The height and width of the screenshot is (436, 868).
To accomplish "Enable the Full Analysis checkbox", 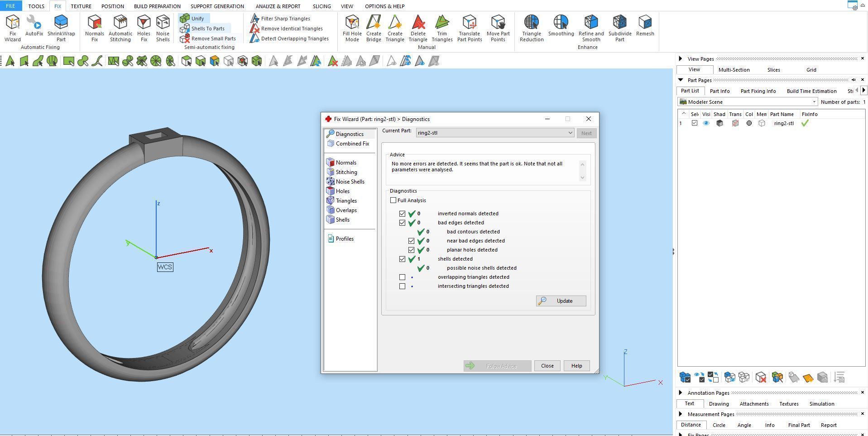I will [x=393, y=200].
